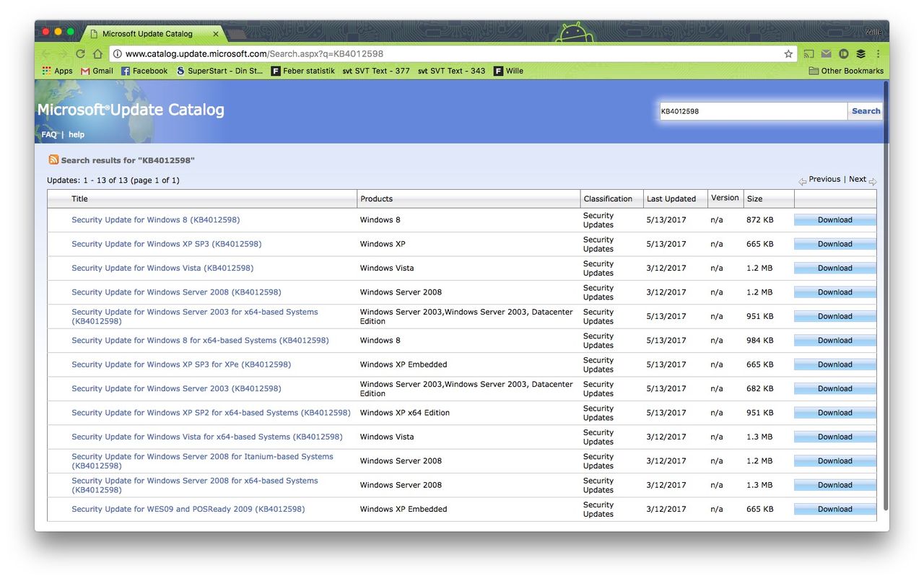Open Security Update for Windows XP SP3 (KB4012598)
Screen dimensions: 924x581
tap(167, 244)
